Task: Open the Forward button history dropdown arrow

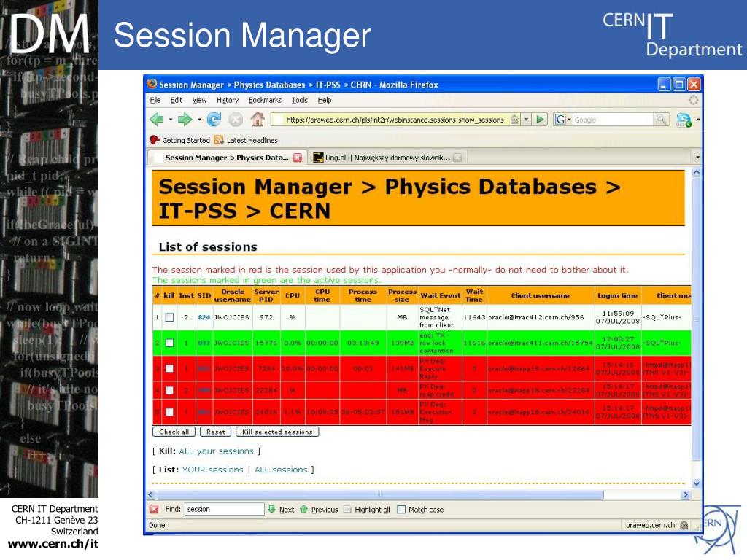Action: pos(199,120)
